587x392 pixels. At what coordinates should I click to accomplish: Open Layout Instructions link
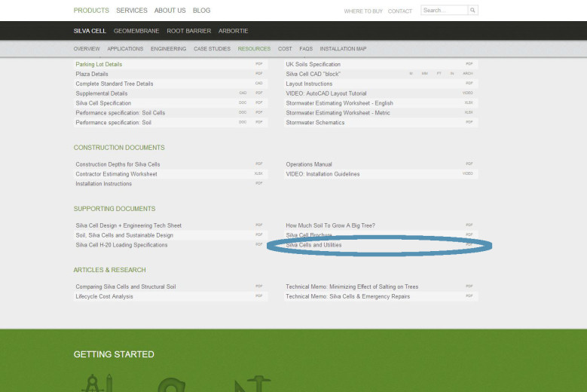(309, 84)
